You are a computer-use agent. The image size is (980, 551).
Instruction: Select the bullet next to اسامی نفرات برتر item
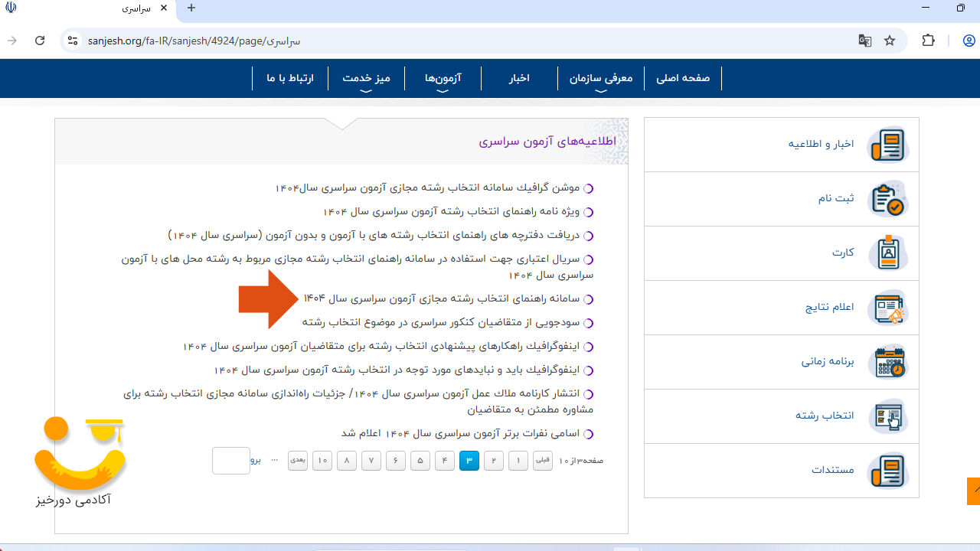pyautogui.click(x=588, y=433)
